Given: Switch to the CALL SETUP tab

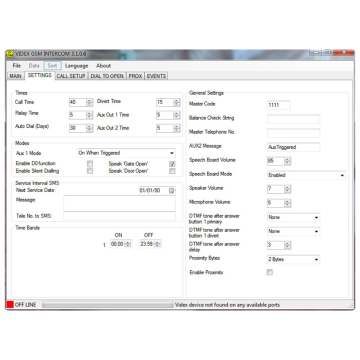Looking at the screenshot, I should [71, 76].
